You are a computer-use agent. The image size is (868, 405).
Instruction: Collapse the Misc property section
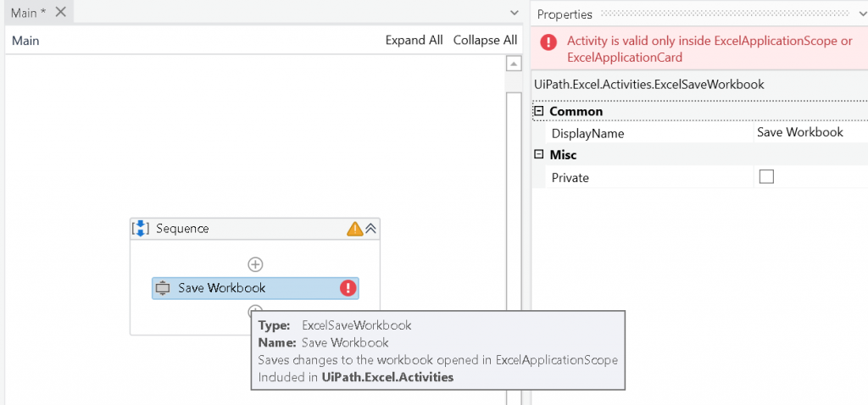point(538,155)
